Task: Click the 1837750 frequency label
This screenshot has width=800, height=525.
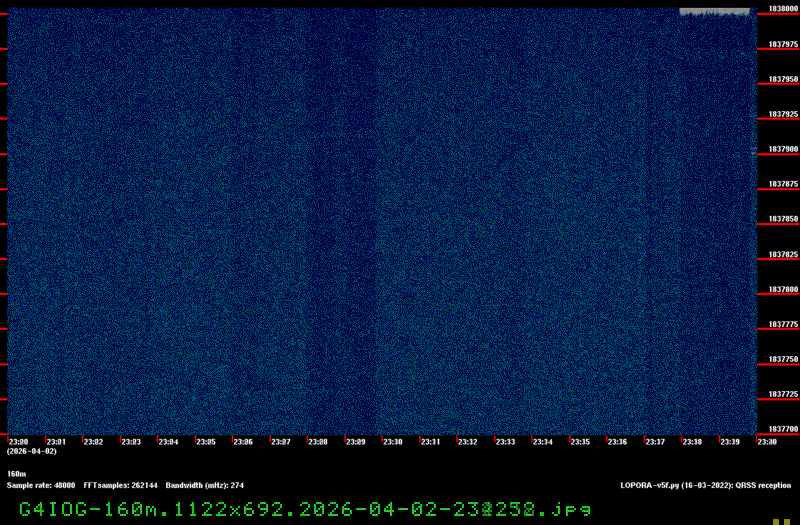Action: (x=783, y=359)
